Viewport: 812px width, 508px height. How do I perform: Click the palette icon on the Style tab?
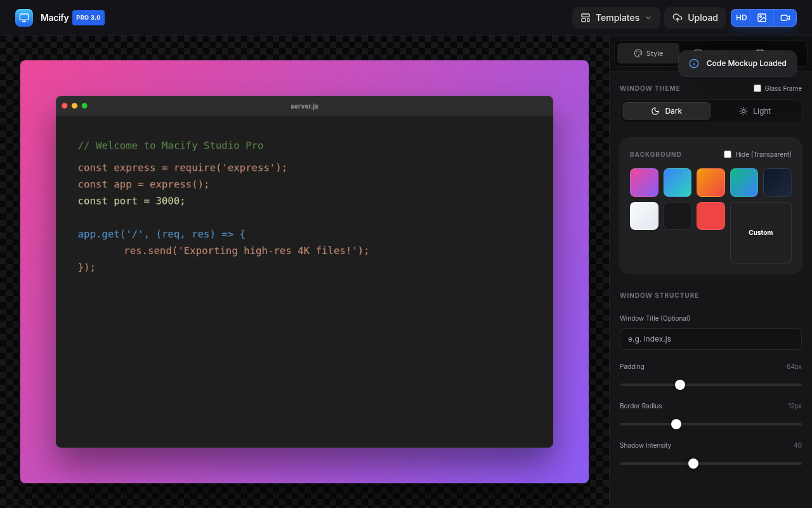click(x=638, y=53)
